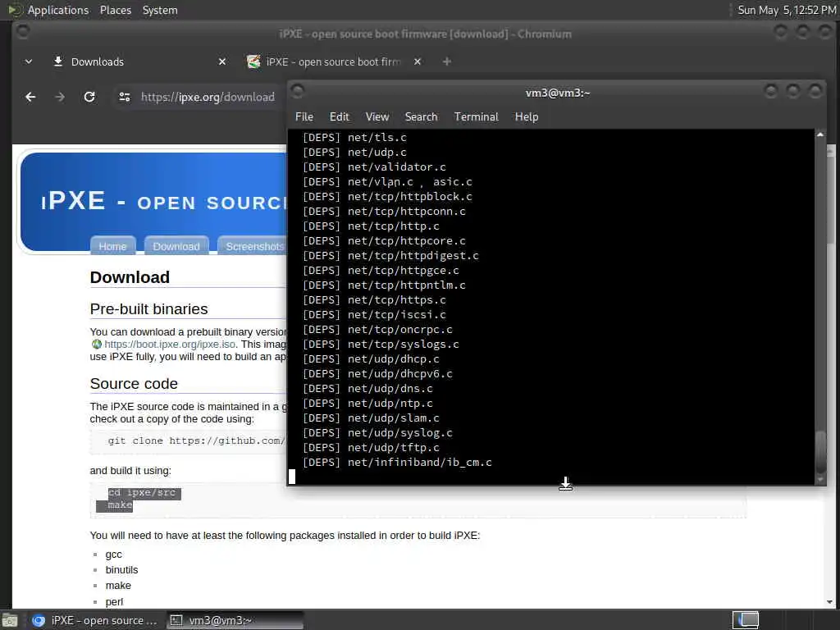Screen dimensions: 840x630
Task: Click the show desktop icon in taskbar
Action: point(10,621)
